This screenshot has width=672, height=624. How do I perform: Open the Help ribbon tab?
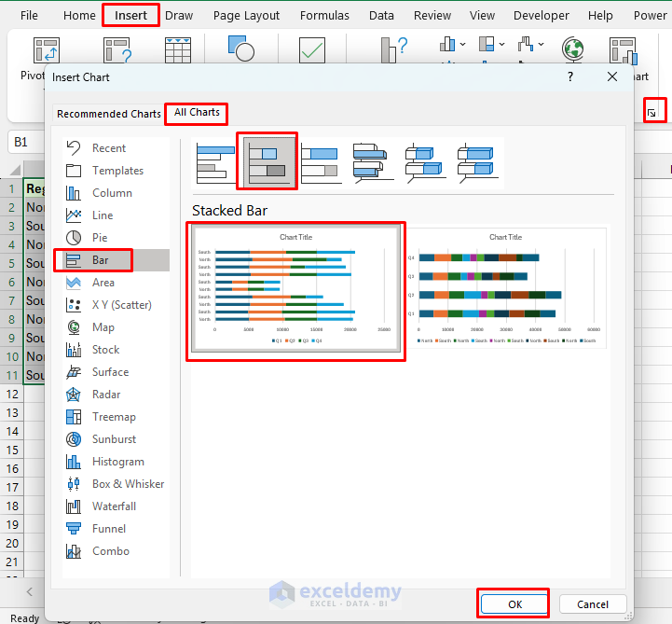tap(600, 16)
